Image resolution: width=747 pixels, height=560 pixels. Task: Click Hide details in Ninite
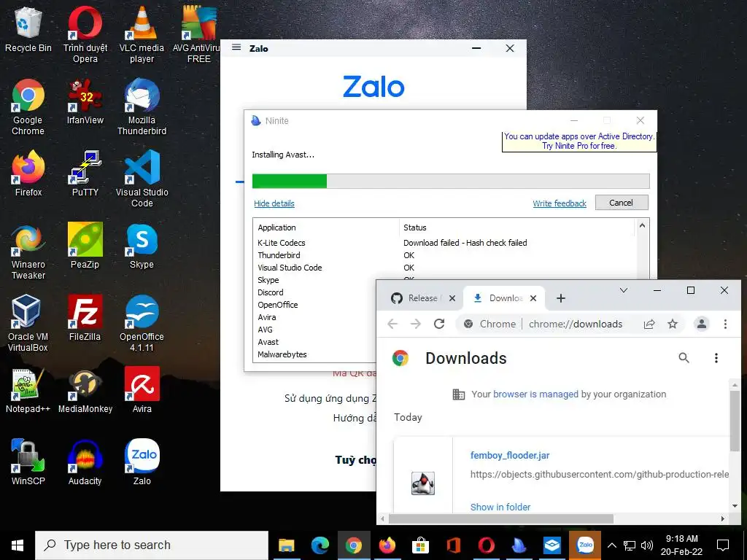[274, 203]
